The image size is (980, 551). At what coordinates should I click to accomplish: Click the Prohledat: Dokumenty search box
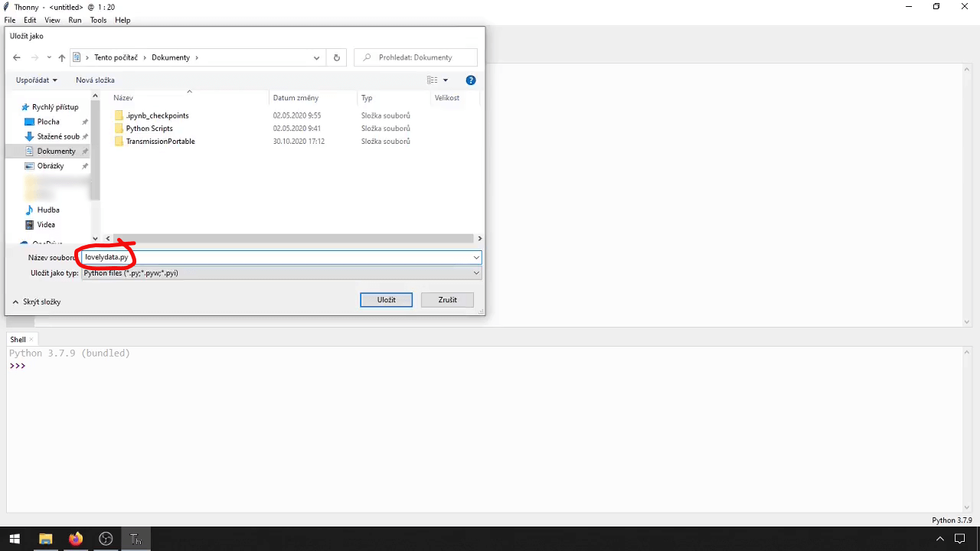click(x=416, y=57)
